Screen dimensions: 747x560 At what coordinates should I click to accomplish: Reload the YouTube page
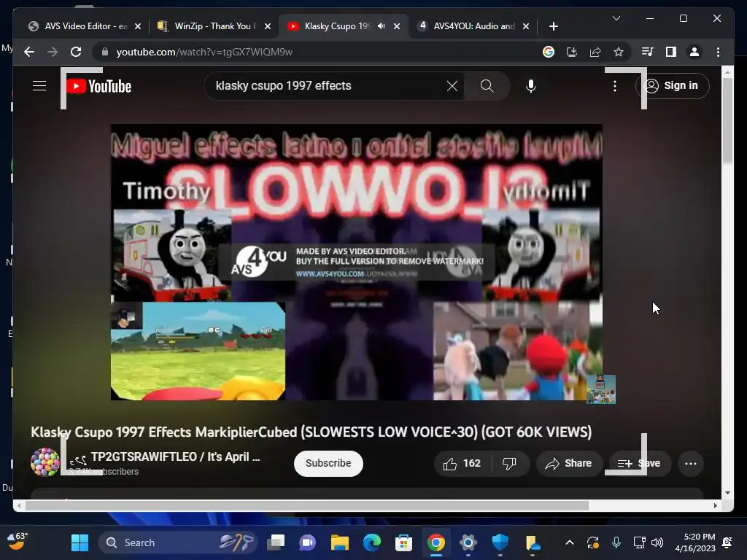pos(76,52)
